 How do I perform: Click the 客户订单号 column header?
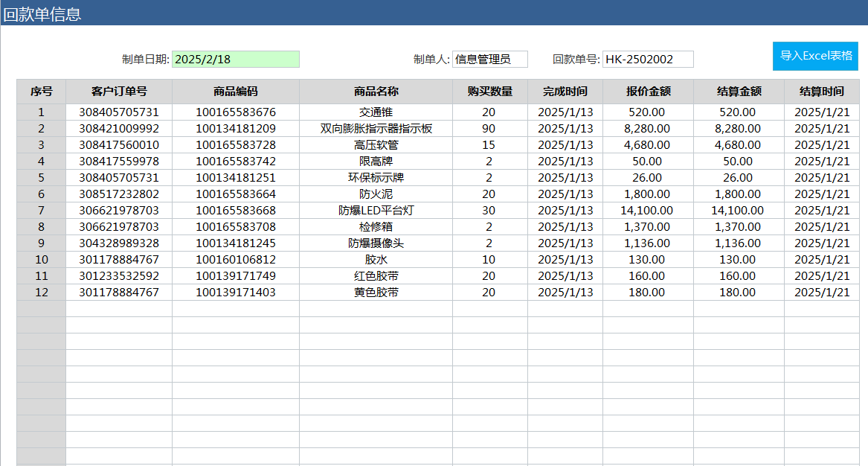click(119, 92)
